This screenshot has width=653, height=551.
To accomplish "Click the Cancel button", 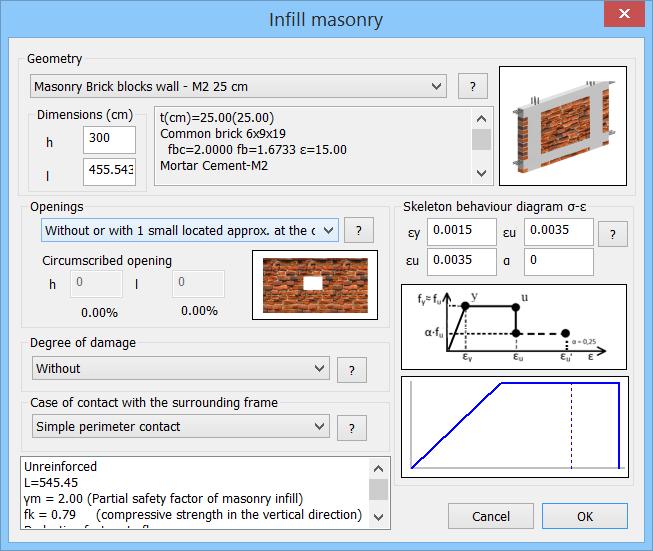I will click(x=491, y=516).
